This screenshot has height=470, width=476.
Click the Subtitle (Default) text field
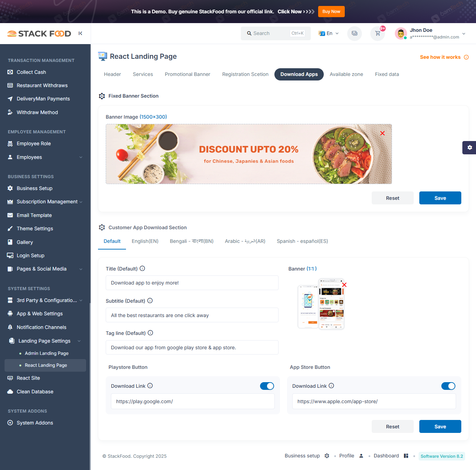(x=192, y=315)
